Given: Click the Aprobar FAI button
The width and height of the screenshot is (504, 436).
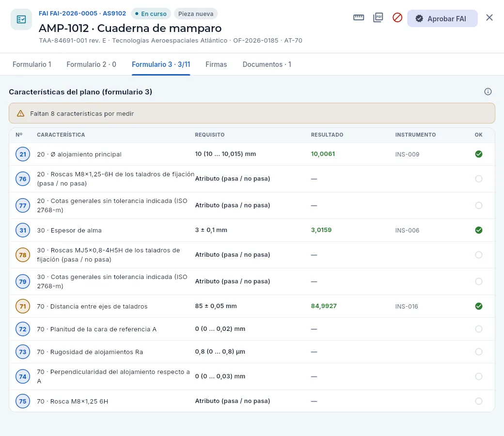Looking at the screenshot, I should pos(442,18).
